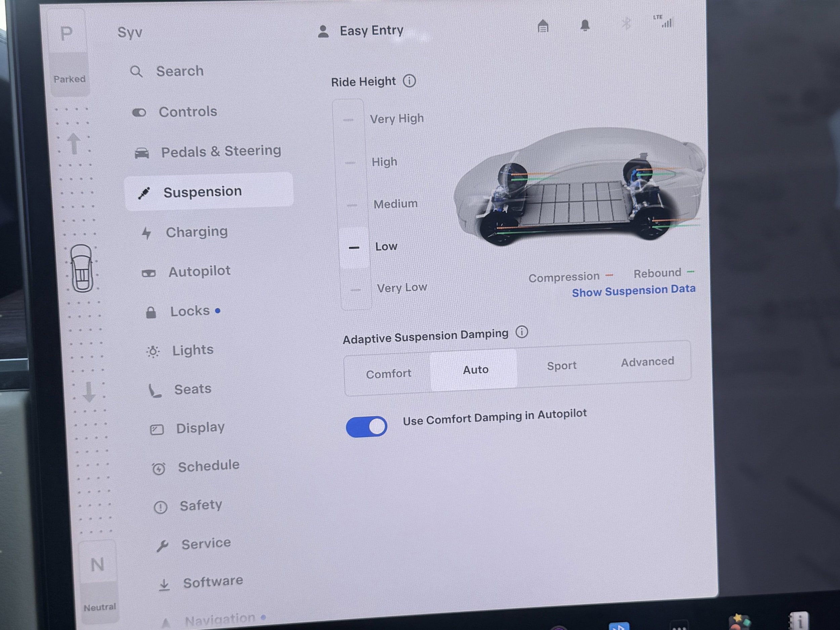Set ride height to Medium

(395, 204)
